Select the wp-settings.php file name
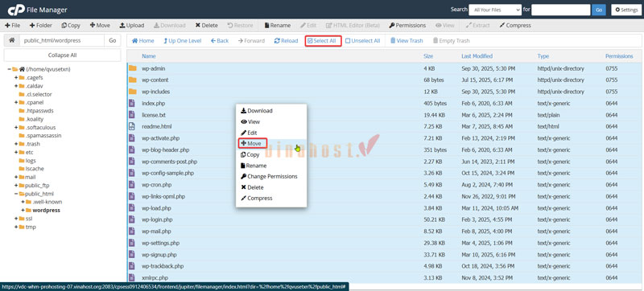The image size is (644, 291). (x=160, y=243)
